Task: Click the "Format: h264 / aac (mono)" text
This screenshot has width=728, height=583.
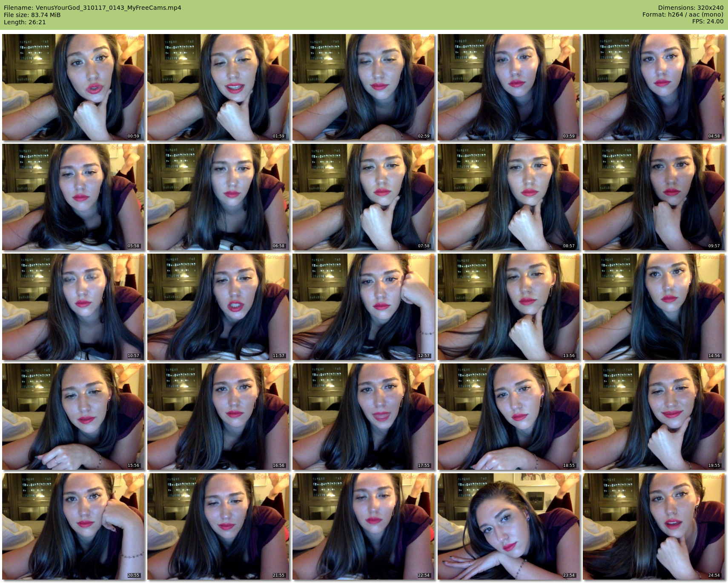Action: pyautogui.click(x=683, y=14)
